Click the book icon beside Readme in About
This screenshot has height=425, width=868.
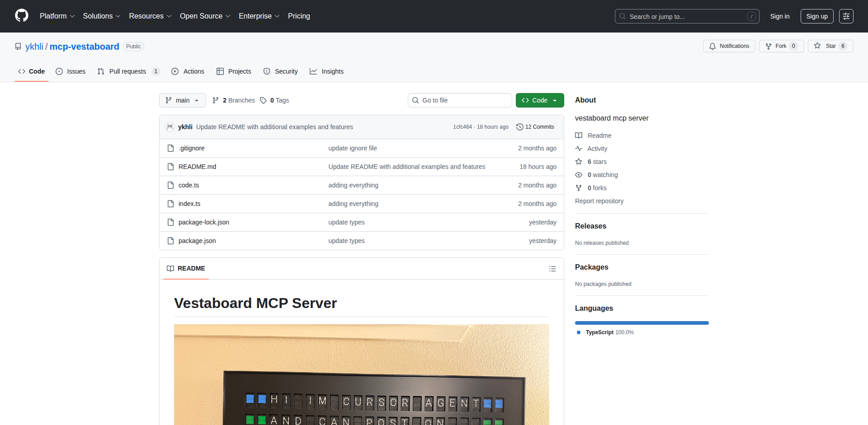579,135
